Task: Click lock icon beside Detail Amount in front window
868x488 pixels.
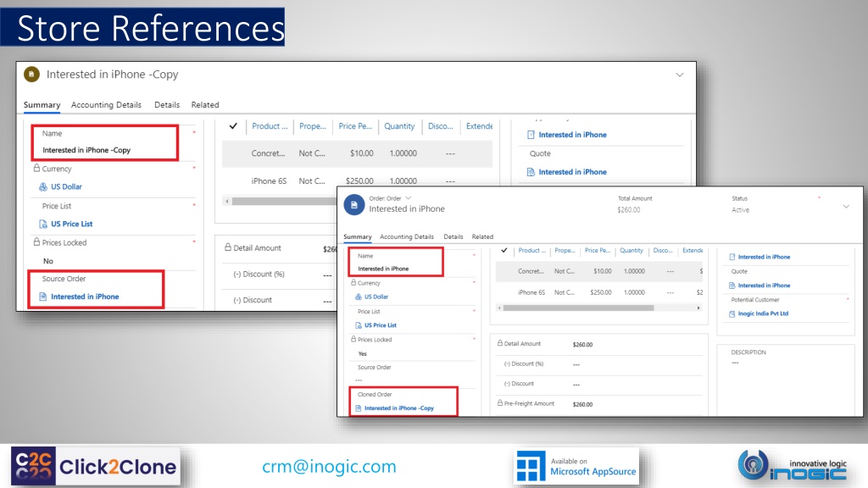Action: 500,343
